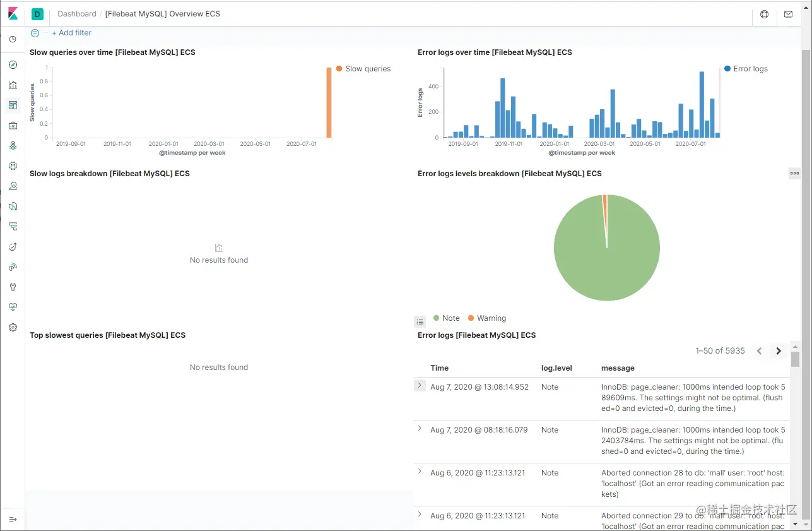Toggle the Note legend item
Screen dimensions: 812x531
tap(446, 318)
